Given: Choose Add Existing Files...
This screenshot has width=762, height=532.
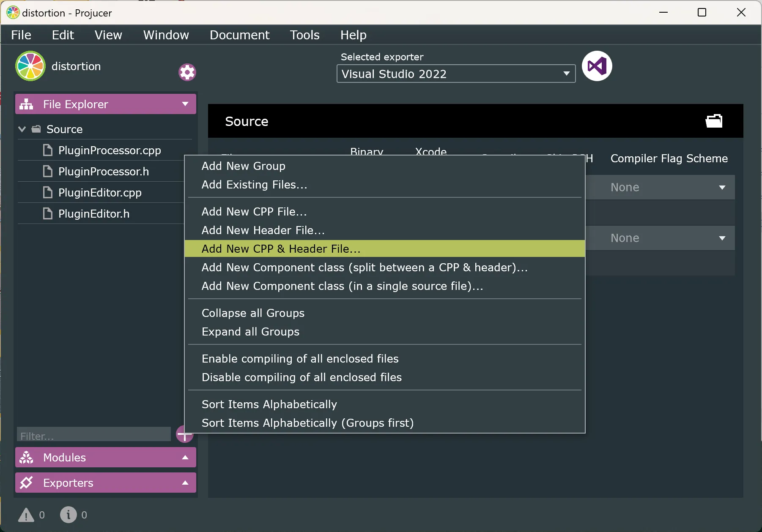Looking at the screenshot, I should 385,185.
